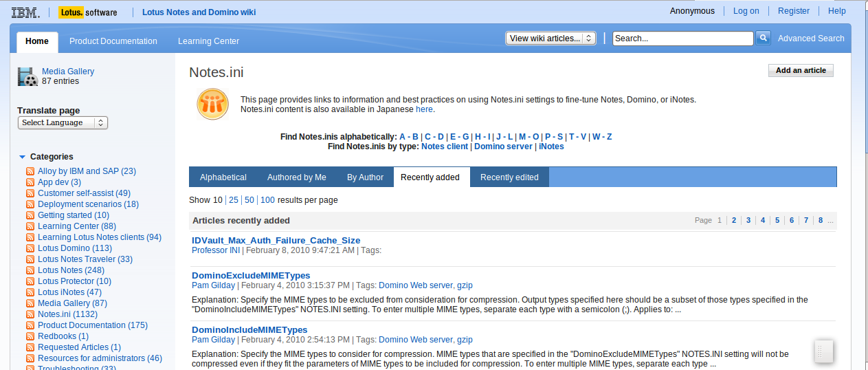Click the Register link
The height and width of the screenshot is (370, 868).
point(794,11)
